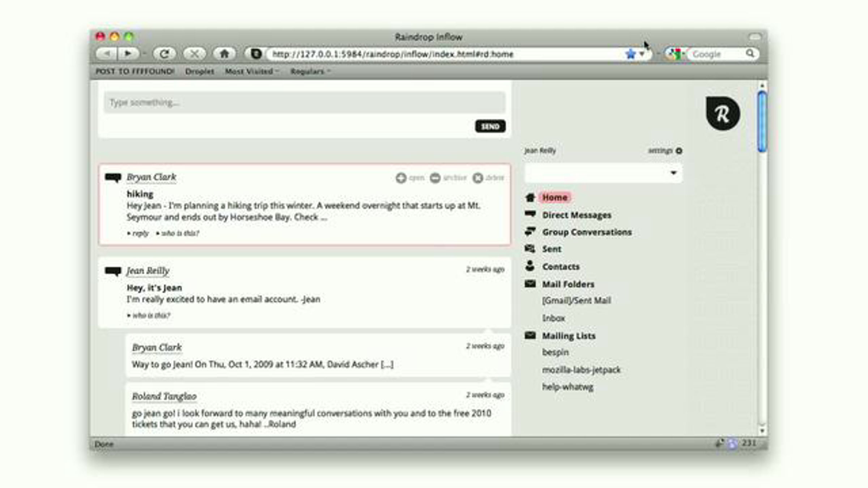The image size is (868, 488).
Task: Click the scrollbar down arrow
Action: 762,431
